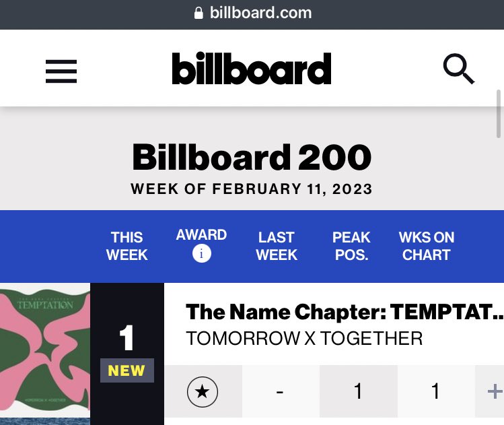Click the Billboard 200 chart heading
Image resolution: width=504 pixels, height=425 pixels.
coord(252,157)
